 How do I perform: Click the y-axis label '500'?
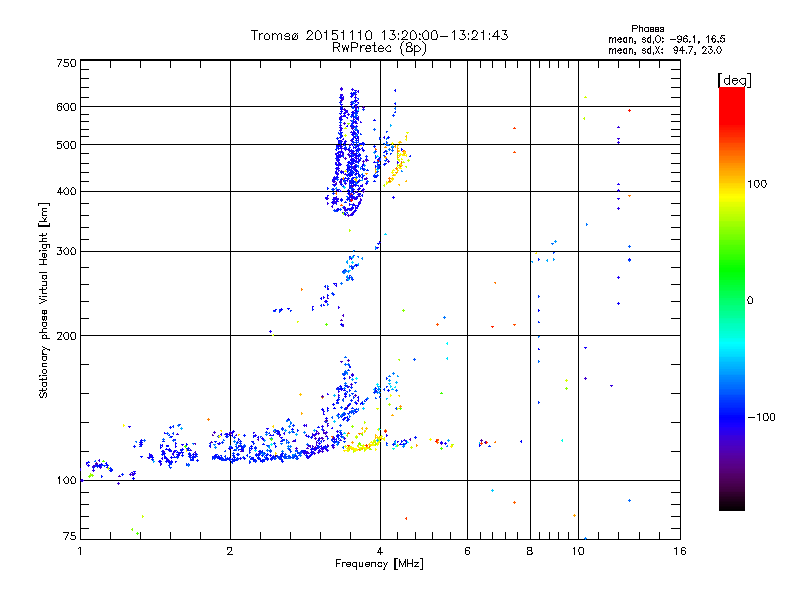tap(66, 145)
